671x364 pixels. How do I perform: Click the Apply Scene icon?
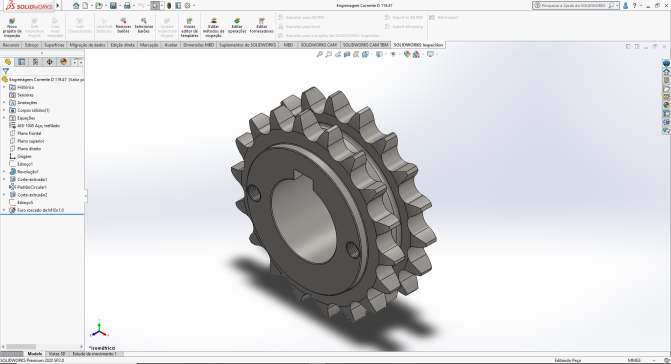pyautogui.click(x=416, y=54)
